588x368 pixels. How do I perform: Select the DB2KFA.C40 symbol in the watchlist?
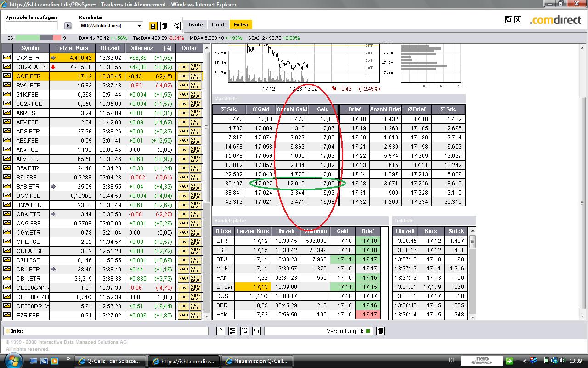pos(33,67)
